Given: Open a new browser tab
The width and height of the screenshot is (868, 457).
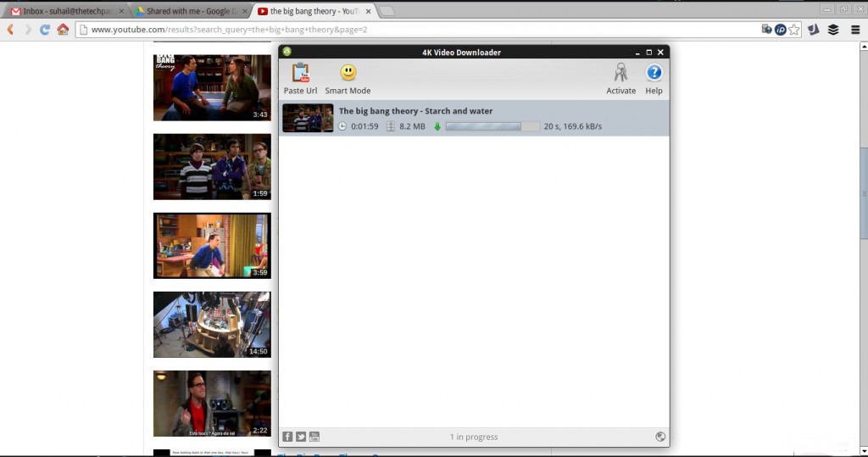Looking at the screenshot, I should tap(387, 11).
